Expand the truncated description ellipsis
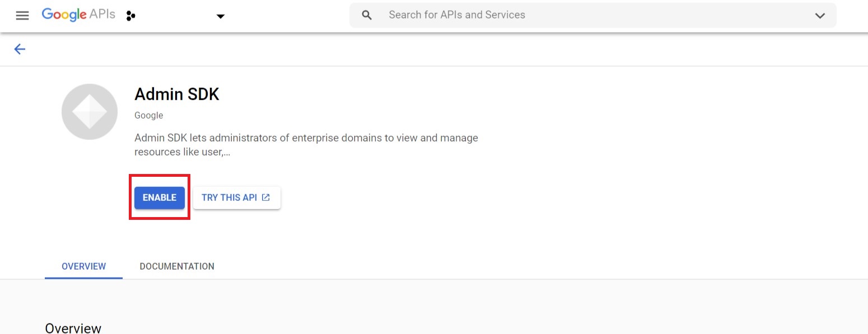 click(x=226, y=152)
